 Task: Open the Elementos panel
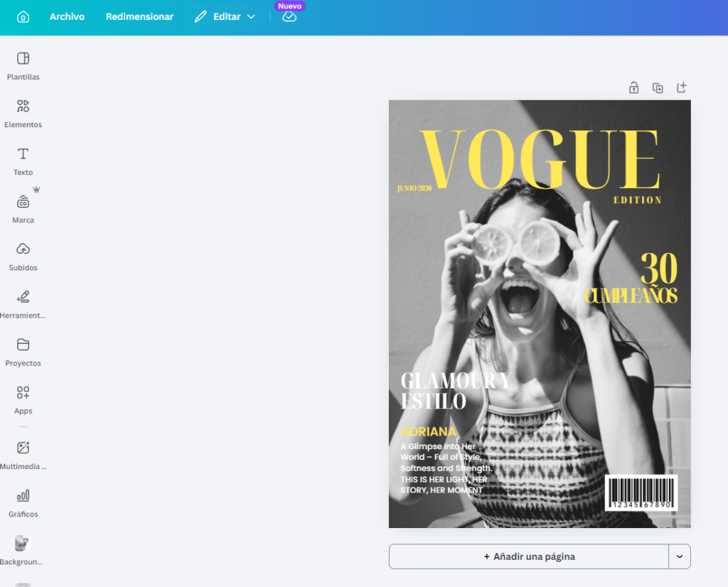[23, 114]
